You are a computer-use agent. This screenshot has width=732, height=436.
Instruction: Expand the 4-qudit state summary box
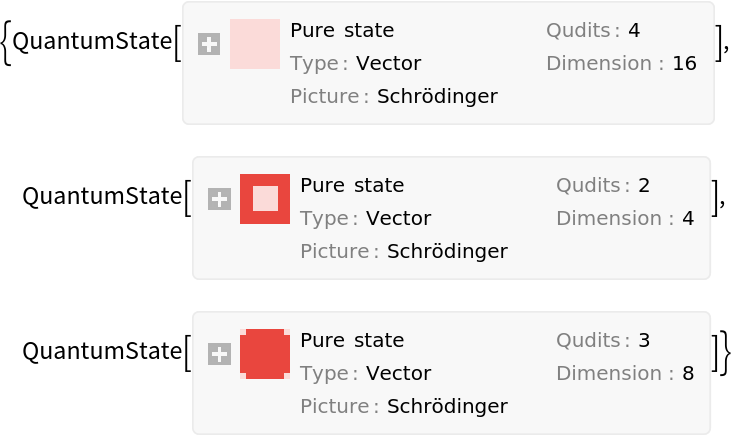click(209, 44)
